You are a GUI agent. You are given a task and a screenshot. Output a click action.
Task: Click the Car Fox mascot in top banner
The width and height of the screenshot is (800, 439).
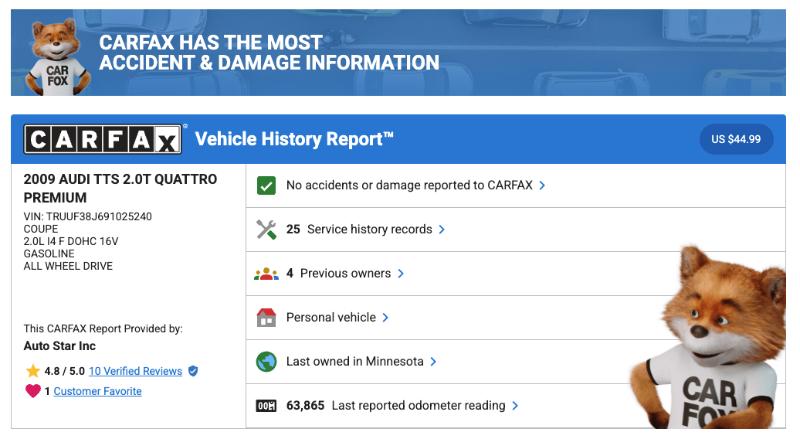click(52, 57)
